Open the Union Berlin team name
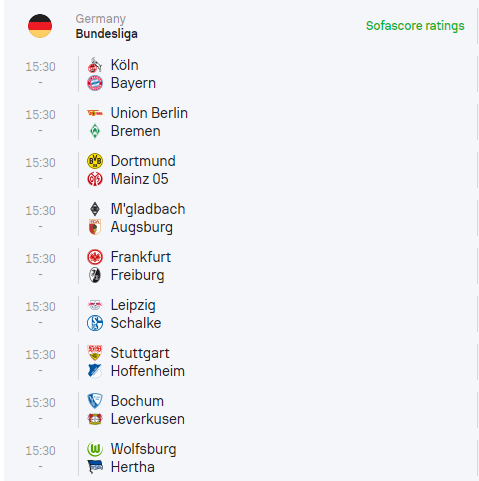This screenshot has height=481, width=479. [149, 113]
